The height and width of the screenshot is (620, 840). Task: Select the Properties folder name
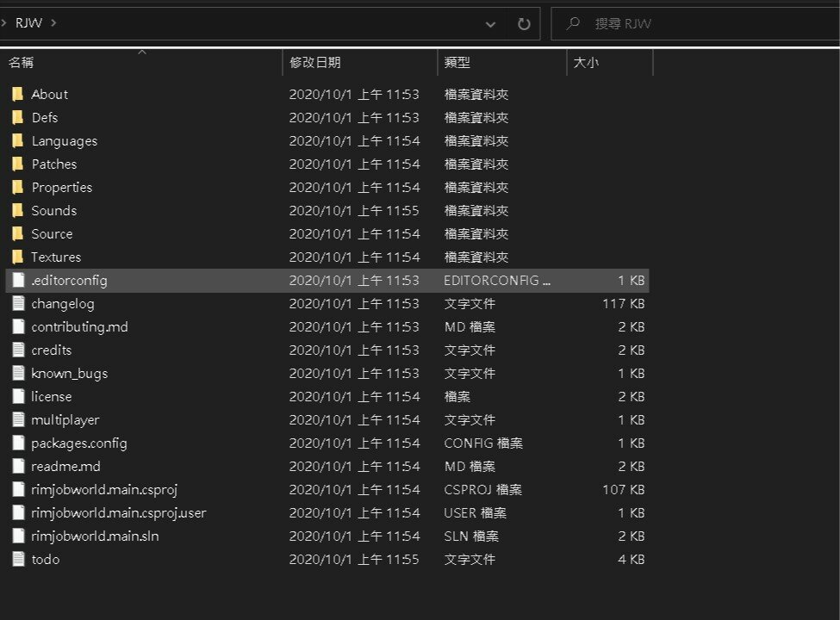click(62, 188)
